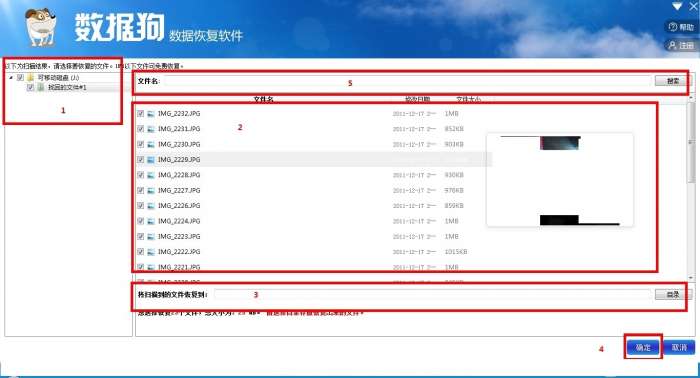The image size is (700, 378).
Task: Click image file icon of IMG_2222.JPG
Action: click(x=151, y=252)
